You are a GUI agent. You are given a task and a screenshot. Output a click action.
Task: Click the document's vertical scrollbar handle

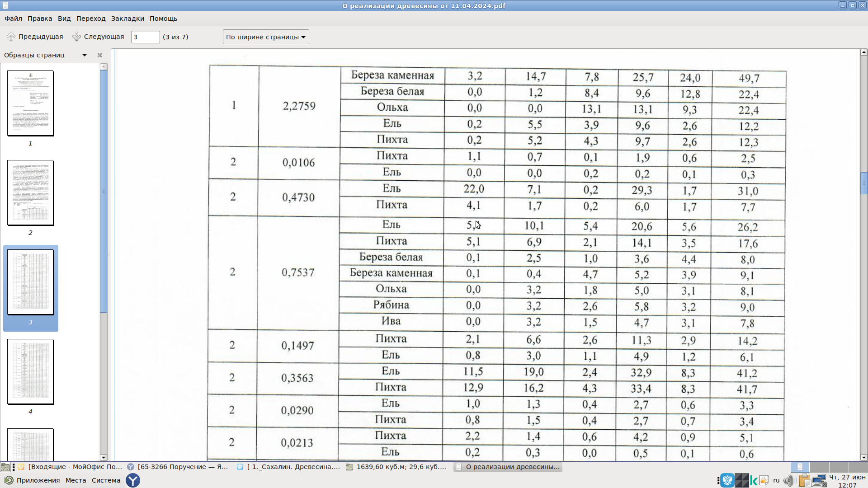click(863, 183)
